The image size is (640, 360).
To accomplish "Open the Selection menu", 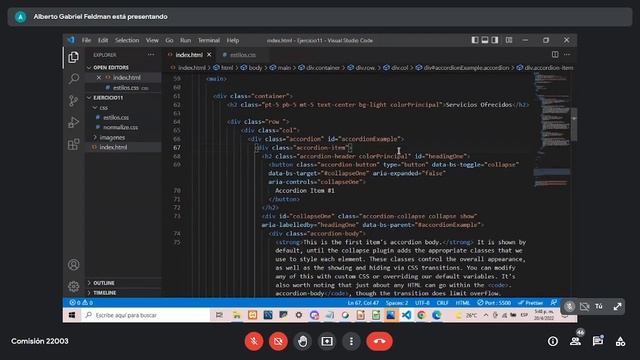I will point(127,40).
